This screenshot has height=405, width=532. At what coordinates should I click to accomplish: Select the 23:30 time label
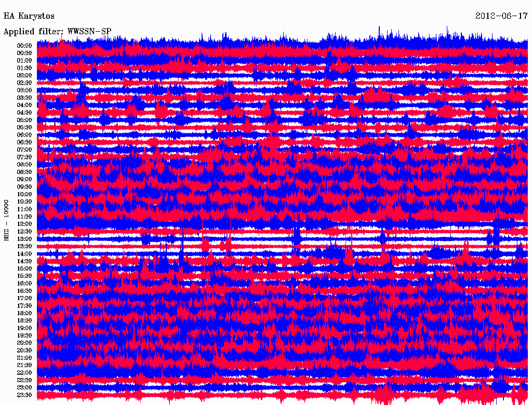(24, 395)
